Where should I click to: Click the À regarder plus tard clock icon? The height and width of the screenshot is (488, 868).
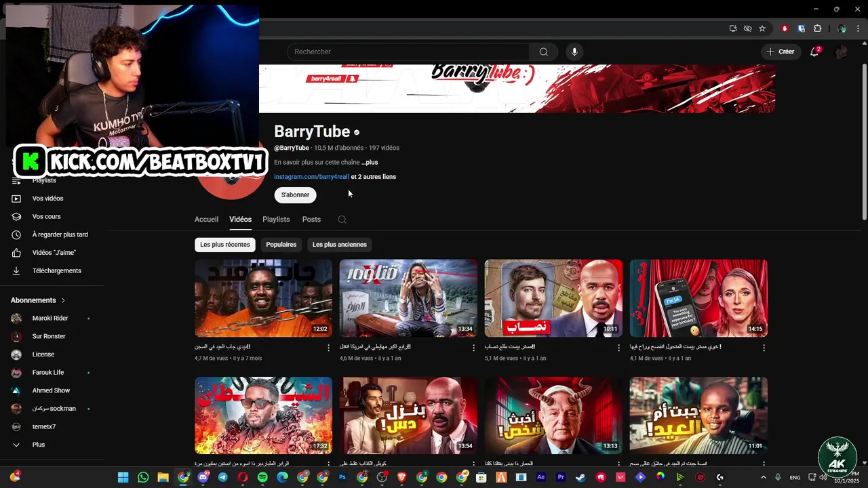point(16,235)
